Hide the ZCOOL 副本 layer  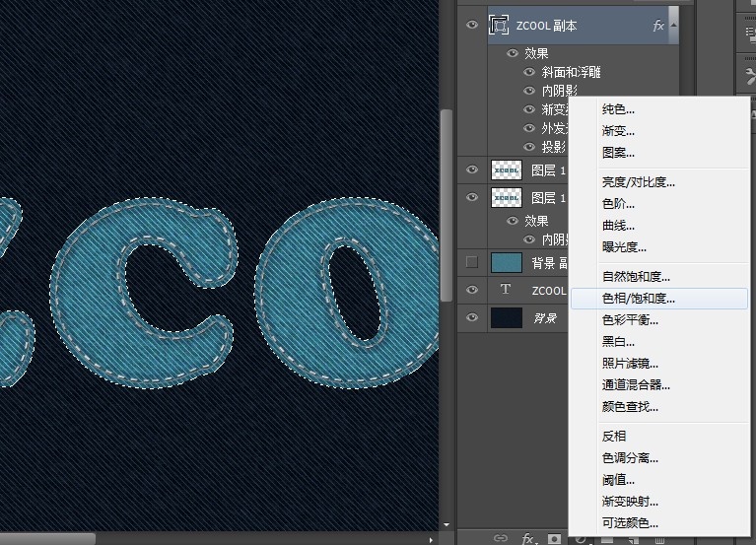[x=472, y=26]
